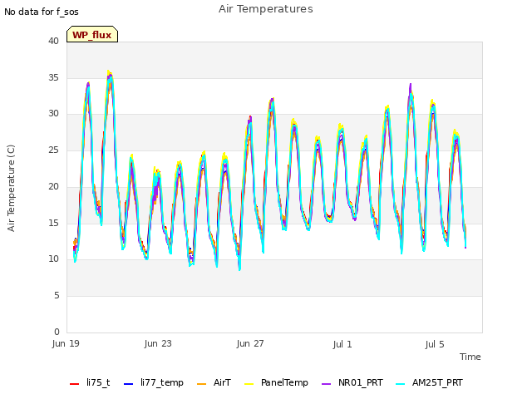Click the Air Temperature (C) axis title
Image resolution: width=532 pixels, height=399 pixels.
[x=11, y=189]
